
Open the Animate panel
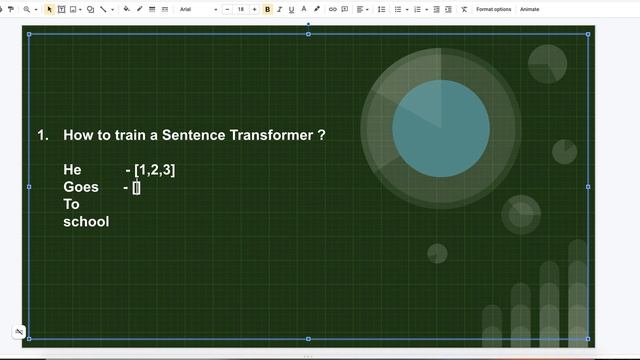529,9
